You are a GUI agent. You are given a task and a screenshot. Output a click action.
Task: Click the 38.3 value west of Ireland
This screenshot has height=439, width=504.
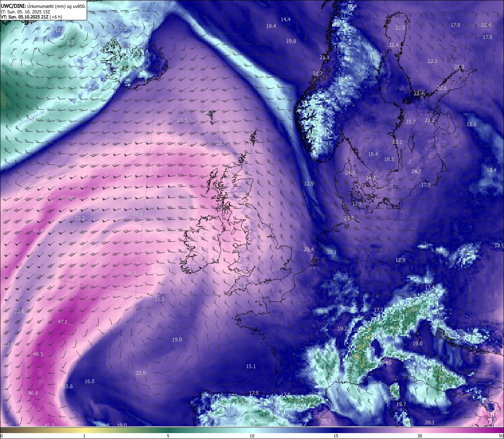click(132, 273)
